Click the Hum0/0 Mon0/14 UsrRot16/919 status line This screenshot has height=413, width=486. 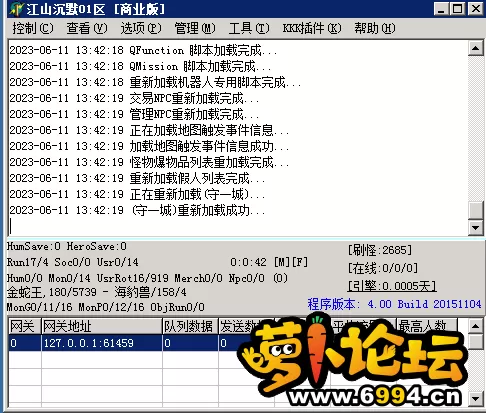(x=147, y=278)
